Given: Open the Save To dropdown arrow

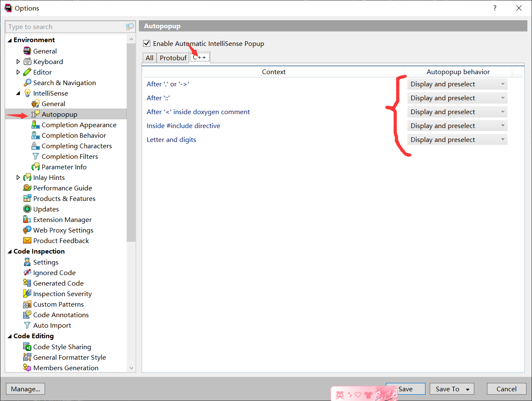Looking at the screenshot, I should 467,389.
